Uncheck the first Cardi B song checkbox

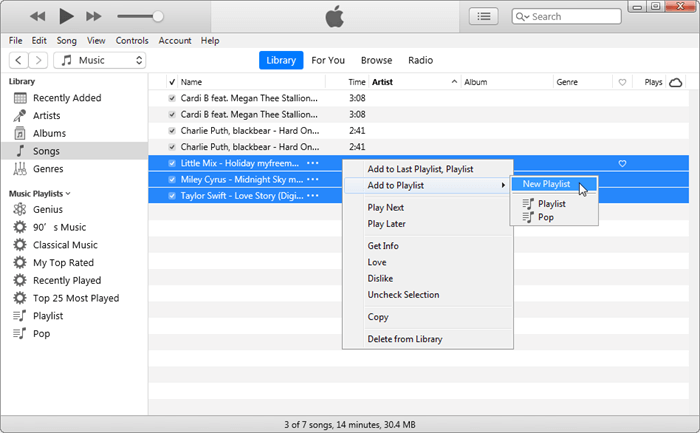click(x=172, y=98)
